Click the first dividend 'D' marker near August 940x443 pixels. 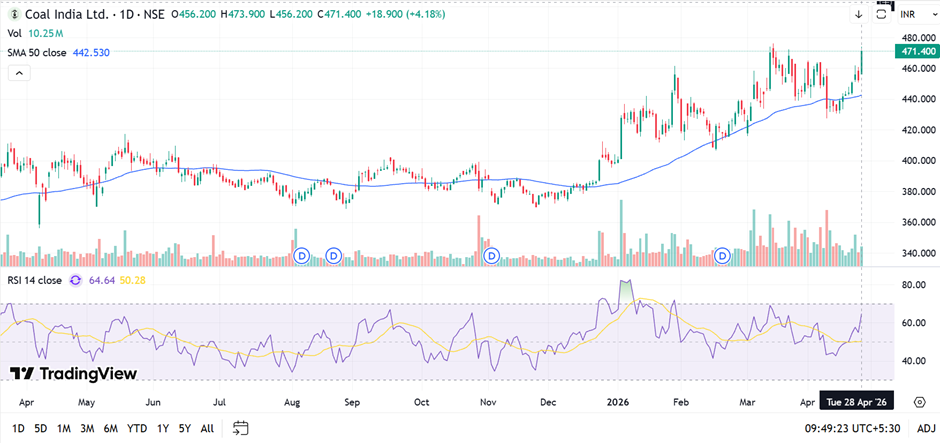(303, 256)
